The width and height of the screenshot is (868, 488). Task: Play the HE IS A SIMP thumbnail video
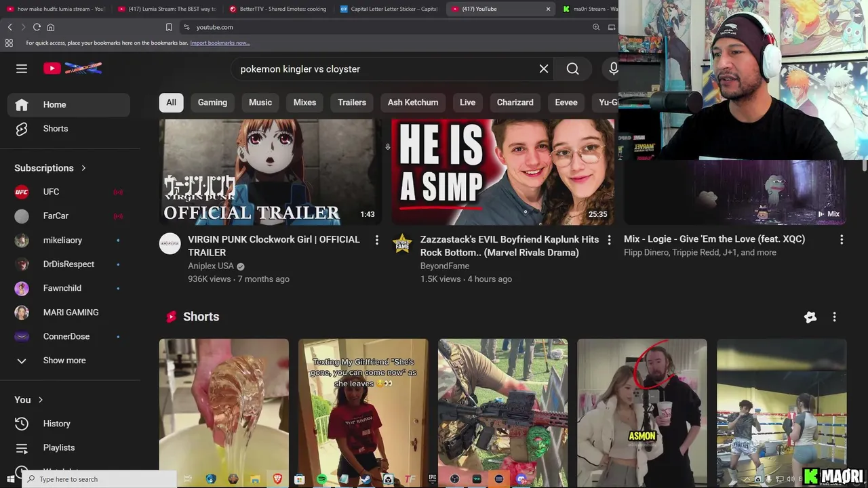pos(502,172)
